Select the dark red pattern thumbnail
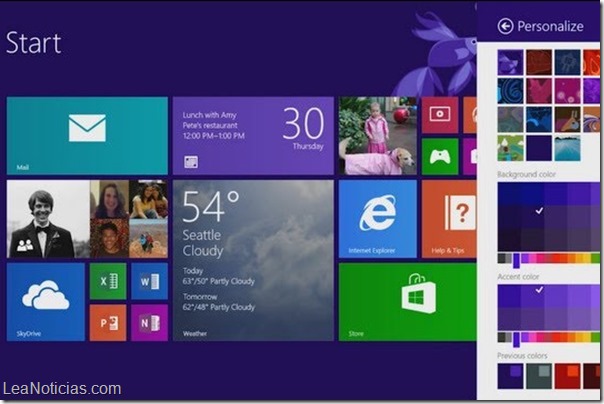The height and width of the screenshot is (404, 604). coord(539,62)
